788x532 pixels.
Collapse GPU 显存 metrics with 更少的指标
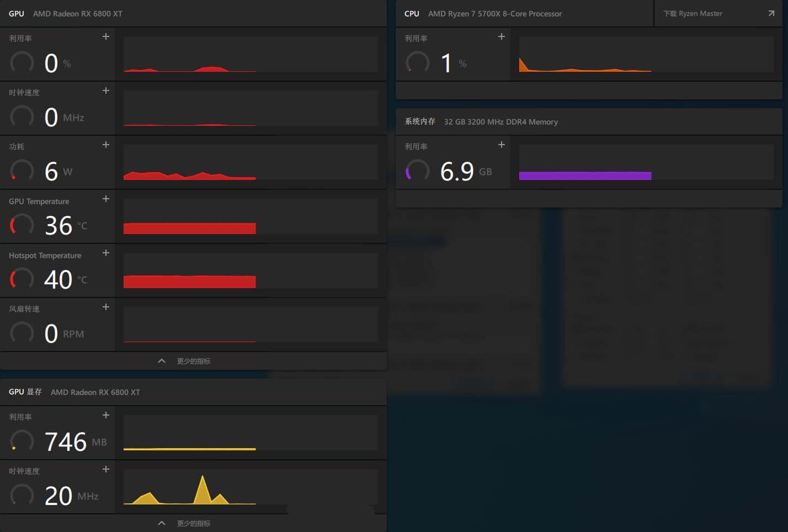pyautogui.click(x=185, y=523)
